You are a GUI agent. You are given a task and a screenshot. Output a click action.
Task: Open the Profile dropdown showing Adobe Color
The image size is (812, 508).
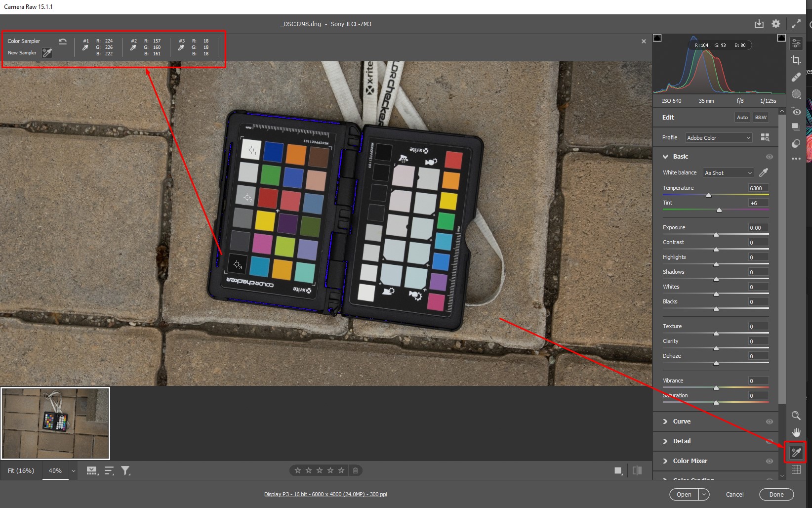click(x=718, y=137)
